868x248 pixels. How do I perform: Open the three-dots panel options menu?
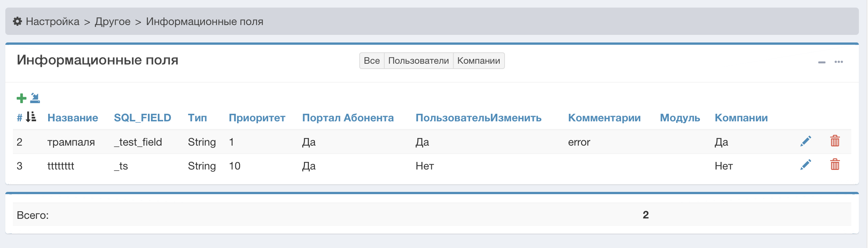click(x=838, y=62)
